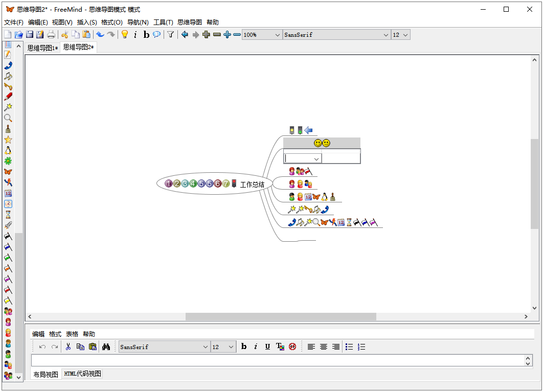Click the light bulb icon in main toolbar
Screen dimensions: 544x392
[x=124, y=35]
